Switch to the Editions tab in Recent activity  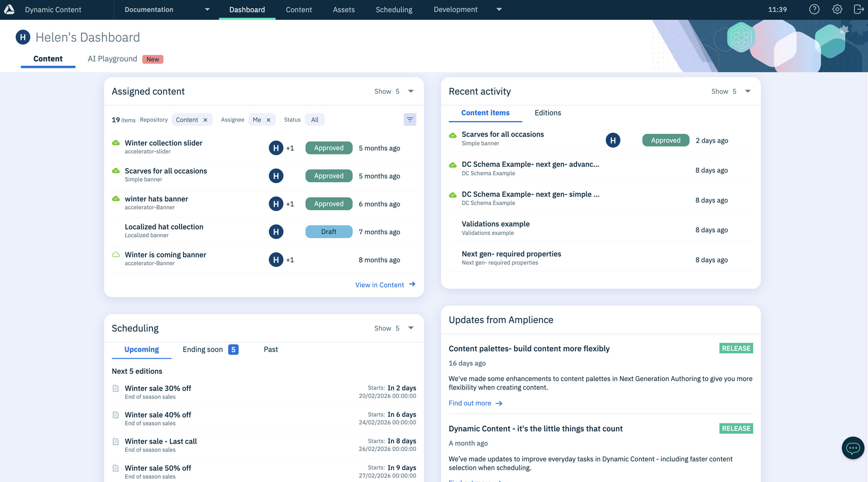(548, 113)
